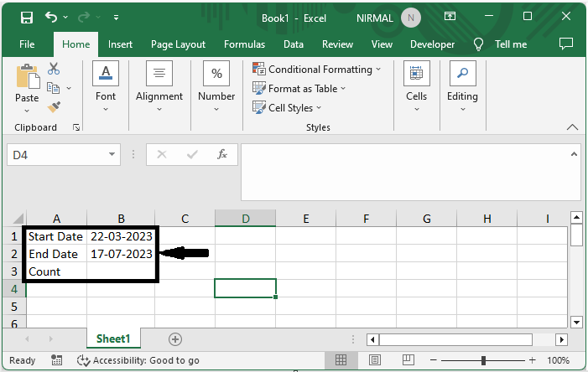Add a new sheet with plus icon
Viewport: 588px width, 372px height.
coord(175,339)
